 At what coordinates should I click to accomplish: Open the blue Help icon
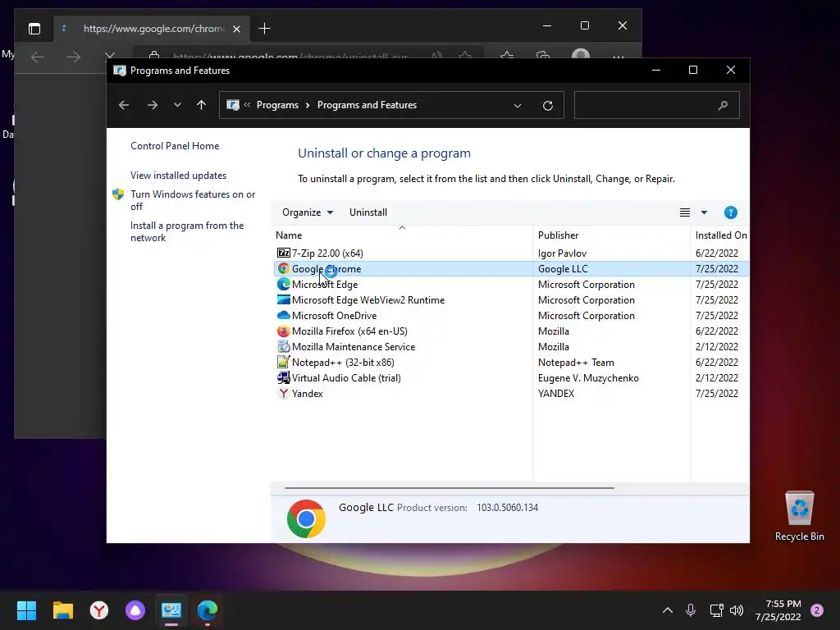click(730, 212)
